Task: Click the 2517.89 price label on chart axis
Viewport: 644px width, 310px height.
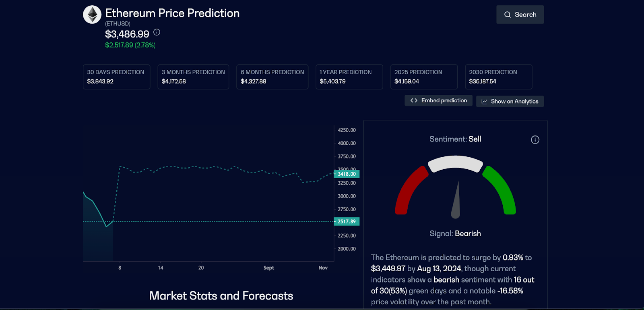Action: click(x=347, y=221)
